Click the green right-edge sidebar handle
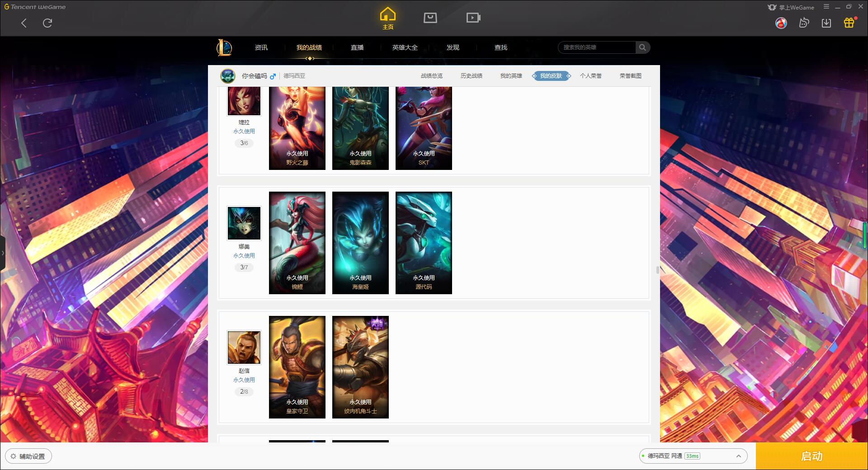This screenshot has height=470, width=868. coord(865,235)
